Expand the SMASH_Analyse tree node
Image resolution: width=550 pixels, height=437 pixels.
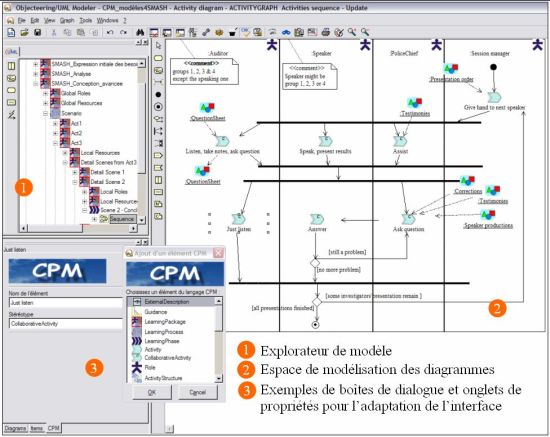[x=35, y=74]
